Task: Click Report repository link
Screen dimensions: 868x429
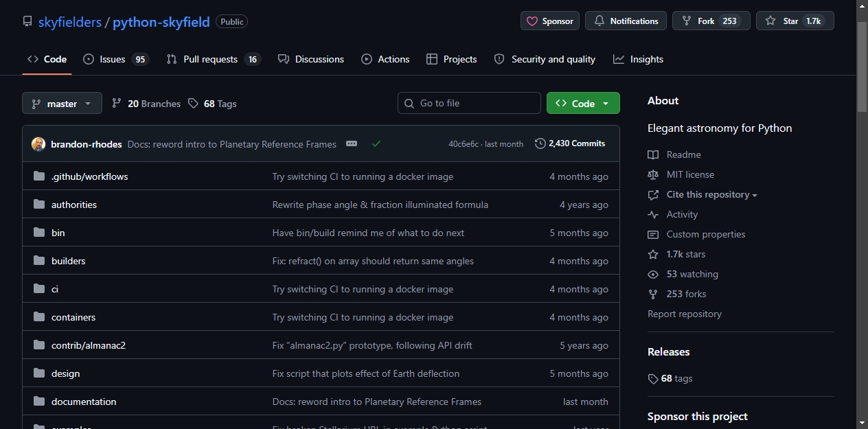Action: pyautogui.click(x=685, y=314)
